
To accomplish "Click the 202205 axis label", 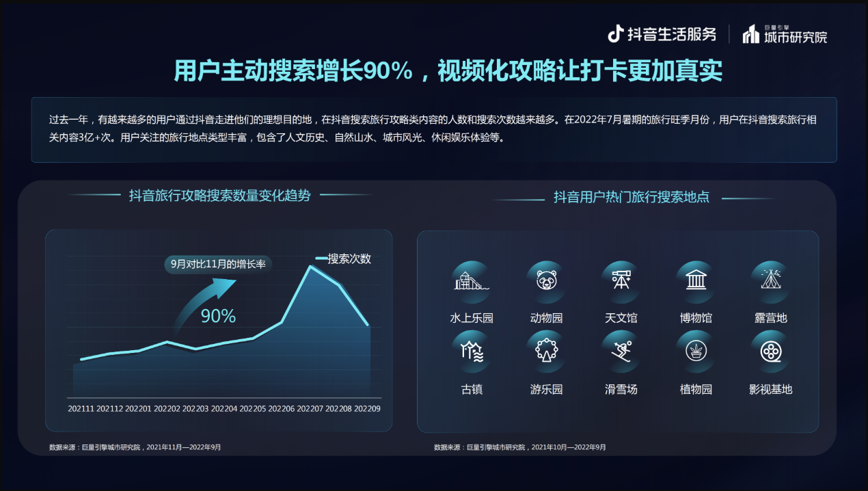I will point(253,408).
